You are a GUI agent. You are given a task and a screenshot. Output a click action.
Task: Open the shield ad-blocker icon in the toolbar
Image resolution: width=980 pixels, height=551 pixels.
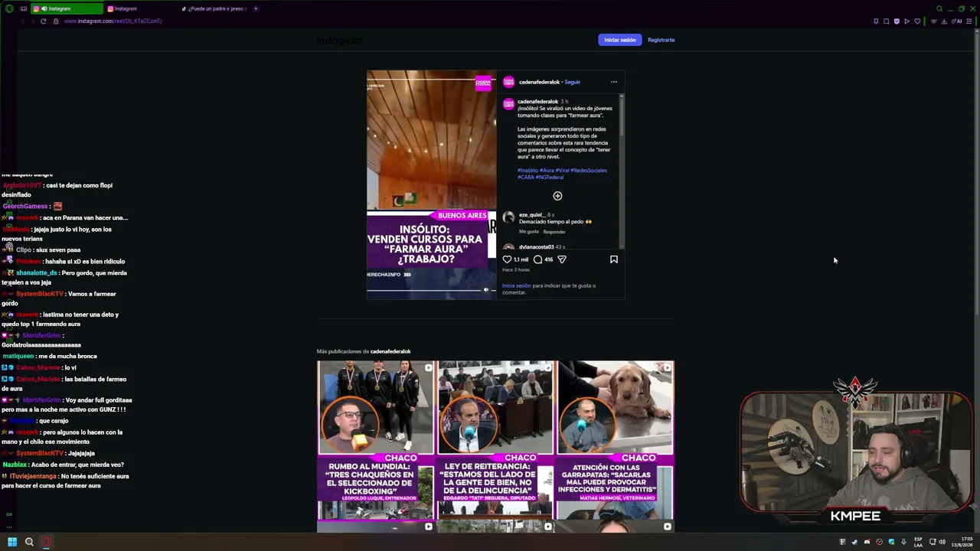(x=897, y=21)
